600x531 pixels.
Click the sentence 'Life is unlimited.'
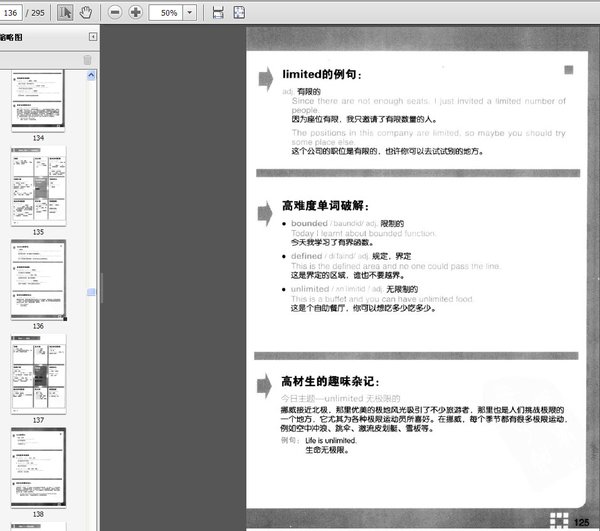(x=331, y=440)
